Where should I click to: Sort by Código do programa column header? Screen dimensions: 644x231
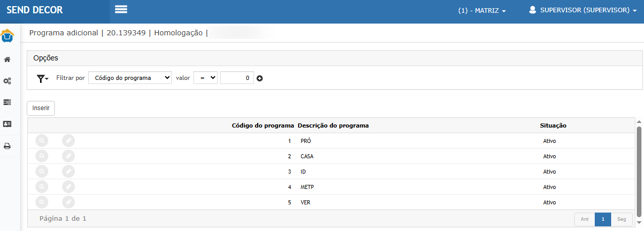click(x=263, y=125)
